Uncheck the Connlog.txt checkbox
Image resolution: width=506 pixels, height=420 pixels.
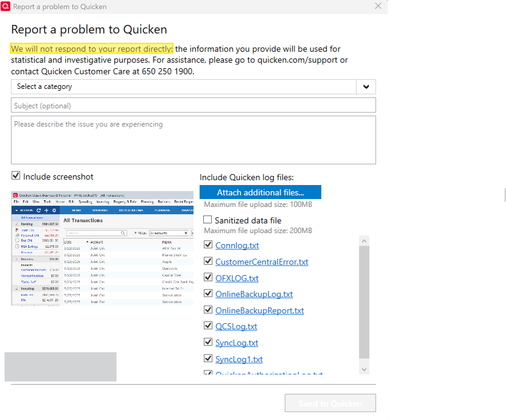208,244
